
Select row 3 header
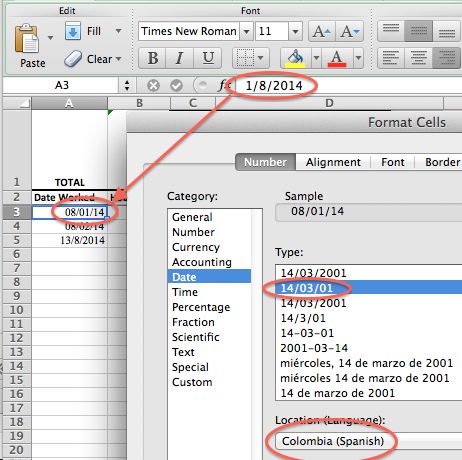point(17,212)
